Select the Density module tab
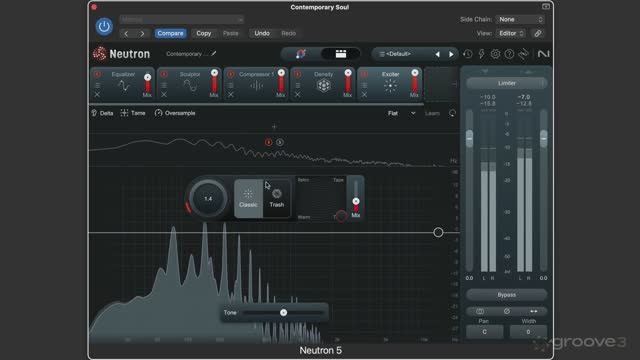Screen dimensions: 640x360 323,84
